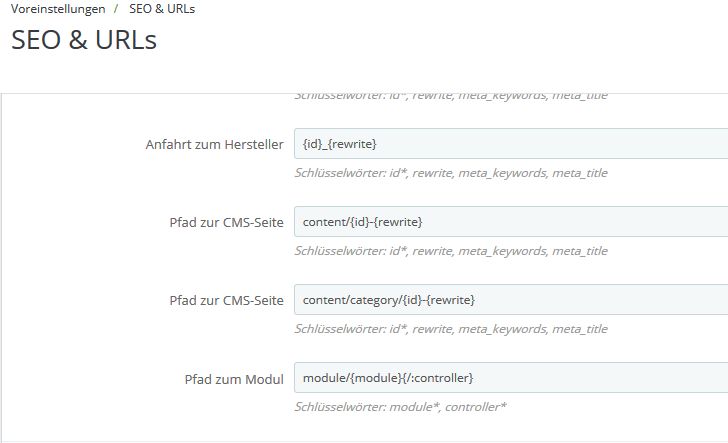Click the SEO & URLs breadcrumb item

(162, 9)
